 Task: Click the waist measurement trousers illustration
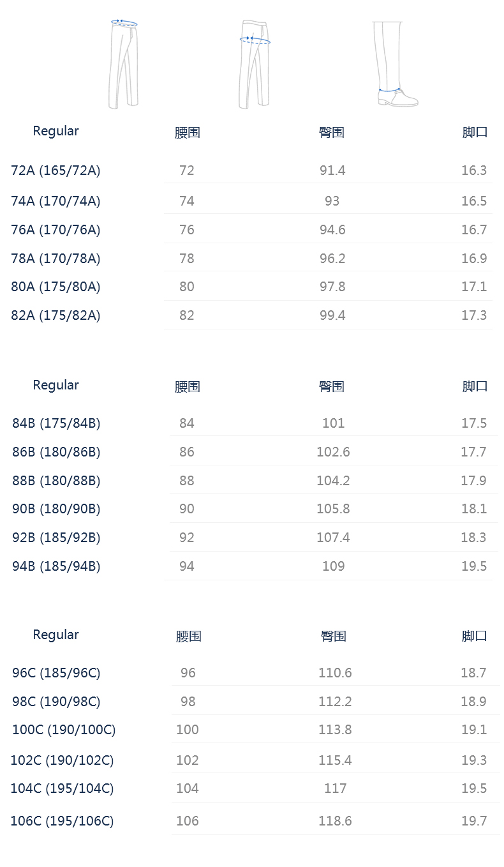(123, 64)
